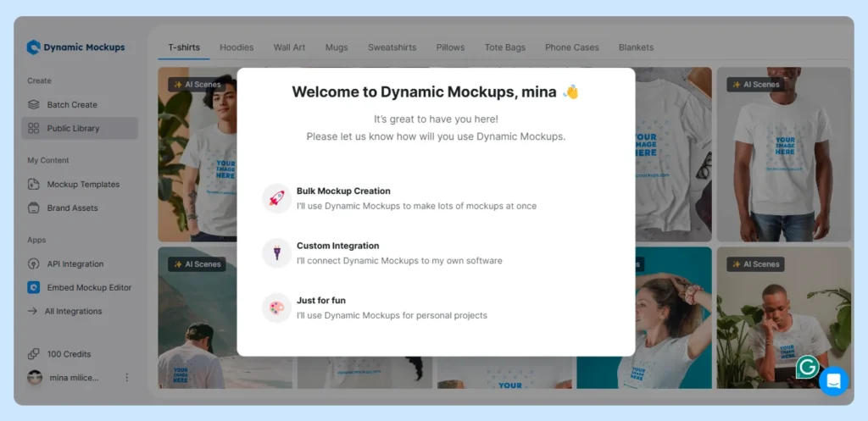868x421 pixels.
Task: Click the palette icon for Just for fun
Action: [277, 307]
